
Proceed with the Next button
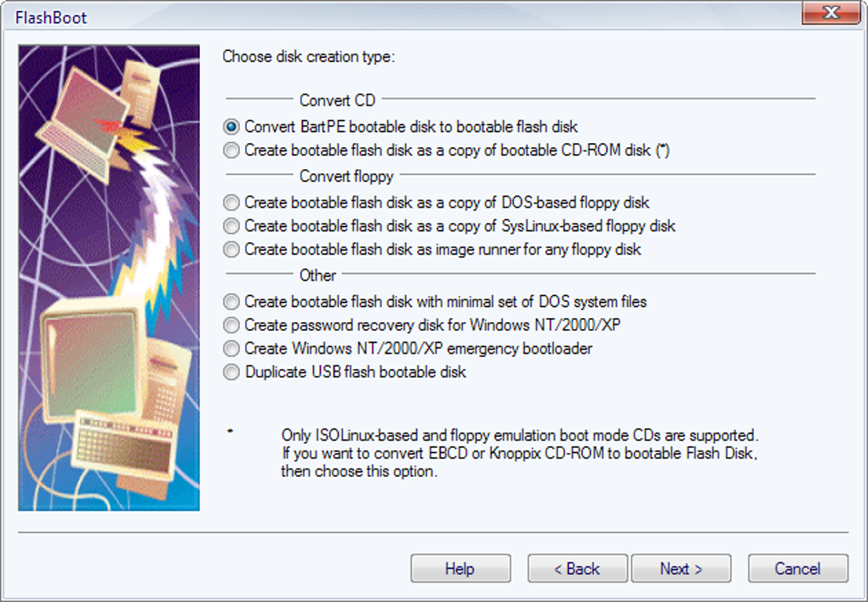681,568
